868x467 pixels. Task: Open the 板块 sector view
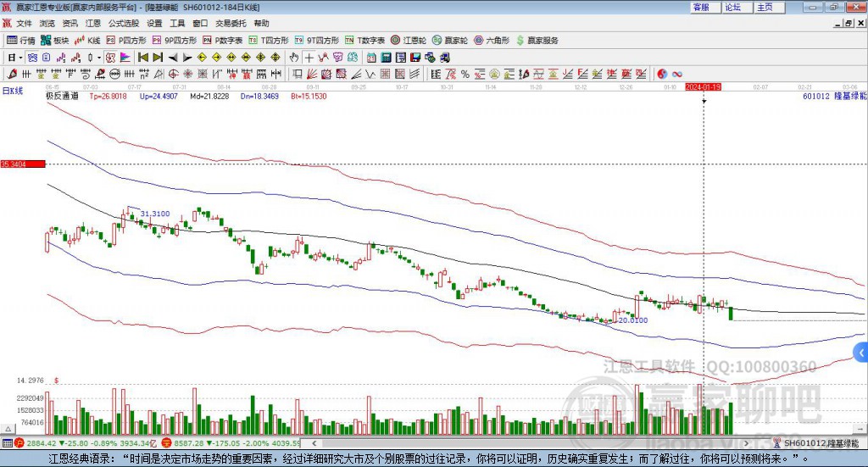[54, 41]
